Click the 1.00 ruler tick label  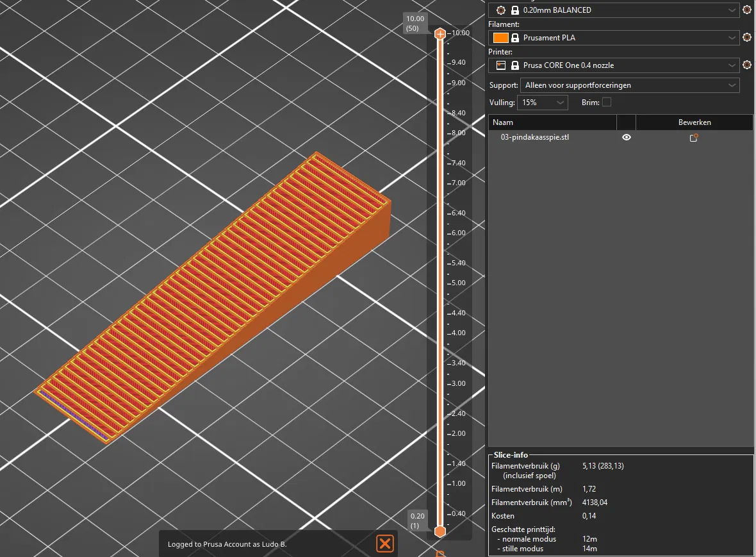(459, 483)
